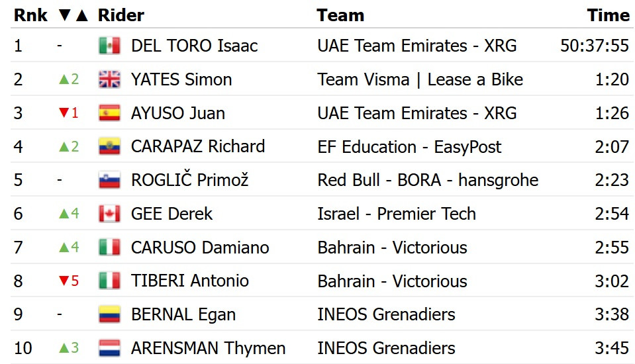The width and height of the screenshot is (635, 364).
Task: Open rider DEL TORO Isaac's profile
Action: click(195, 46)
